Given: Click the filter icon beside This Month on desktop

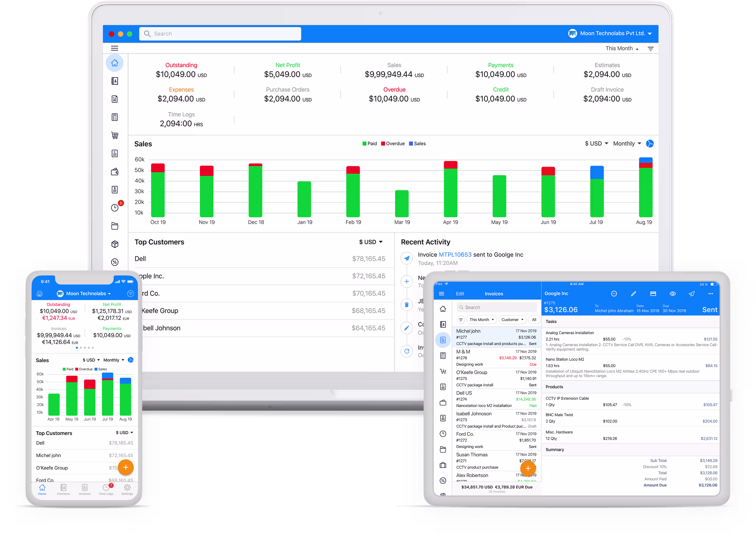Looking at the screenshot, I should [x=651, y=49].
